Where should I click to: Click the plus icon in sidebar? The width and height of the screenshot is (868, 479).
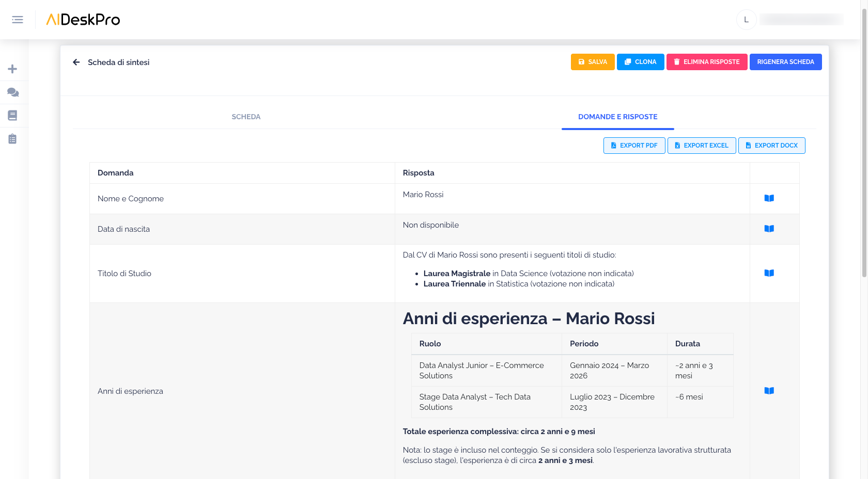12,69
